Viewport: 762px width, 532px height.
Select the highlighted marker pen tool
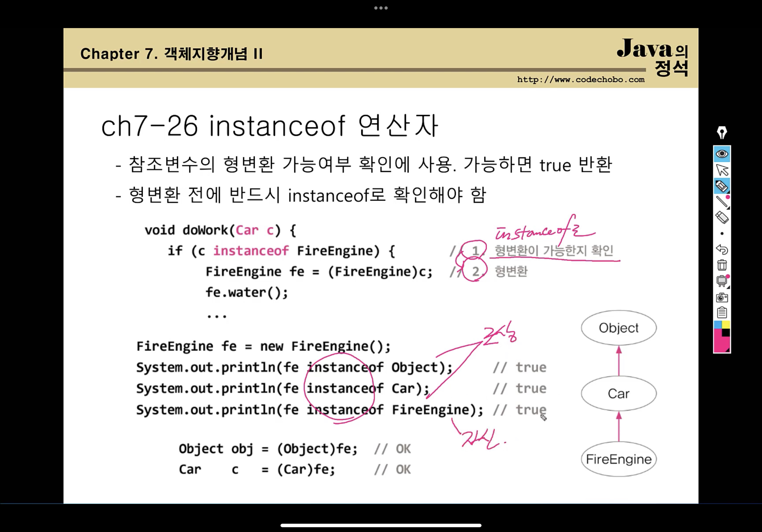point(722,186)
